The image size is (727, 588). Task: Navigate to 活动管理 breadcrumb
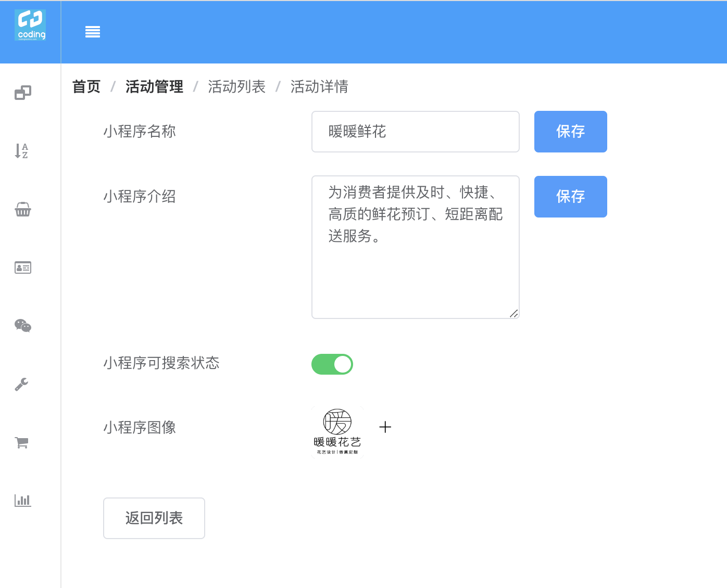click(154, 86)
